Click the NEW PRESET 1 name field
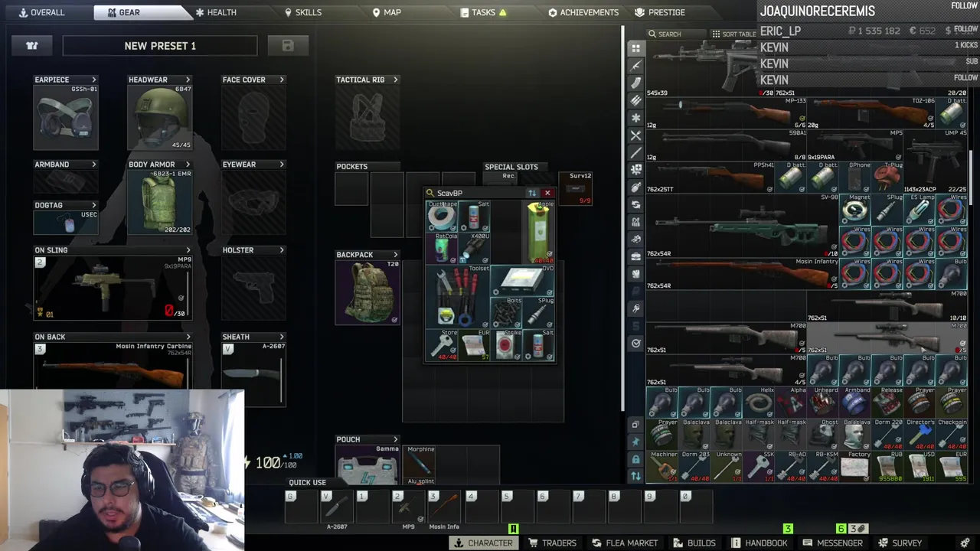Viewport: 980px width, 551px height. pos(160,46)
